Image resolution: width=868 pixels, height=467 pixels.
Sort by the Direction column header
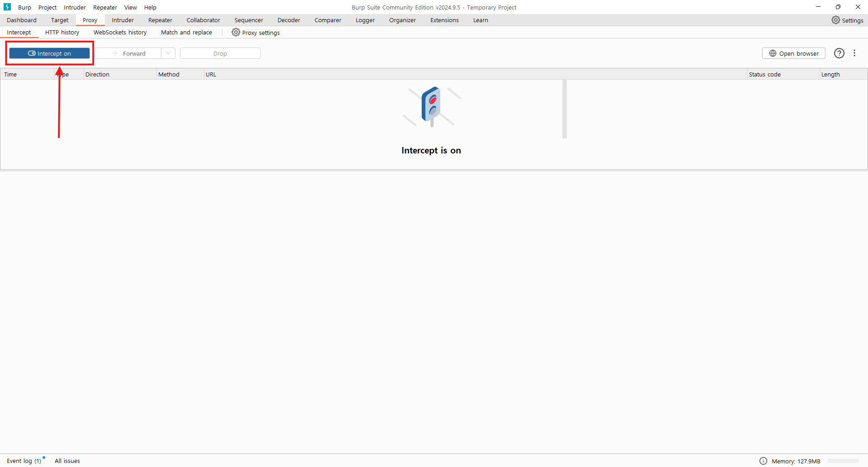(x=120, y=74)
